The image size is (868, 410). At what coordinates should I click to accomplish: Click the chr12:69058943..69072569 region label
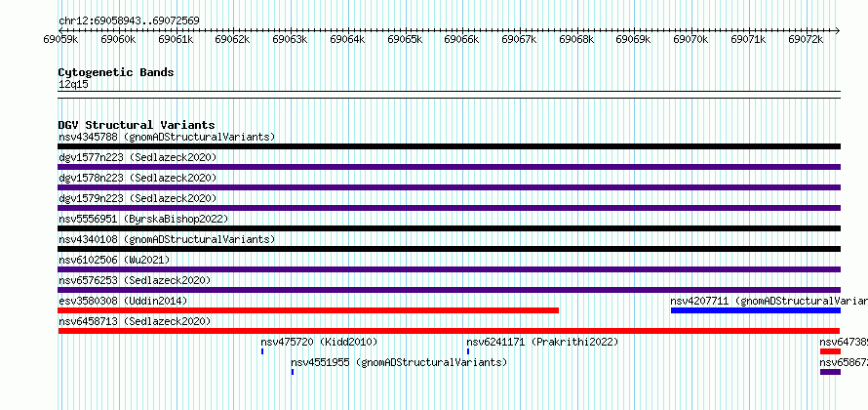pos(129,20)
